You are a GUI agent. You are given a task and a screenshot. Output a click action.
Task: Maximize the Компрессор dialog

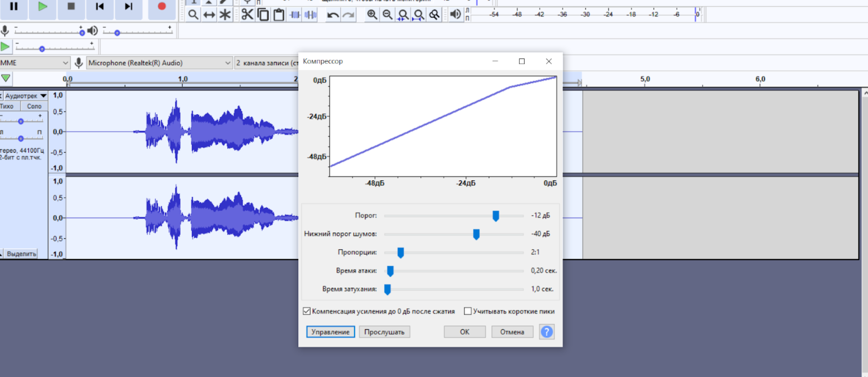pos(522,61)
